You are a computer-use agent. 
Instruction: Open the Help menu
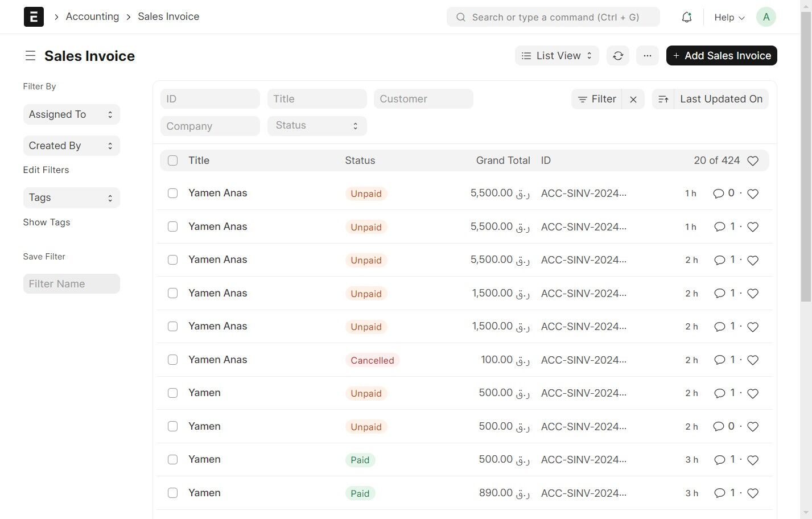pos(729,18)
